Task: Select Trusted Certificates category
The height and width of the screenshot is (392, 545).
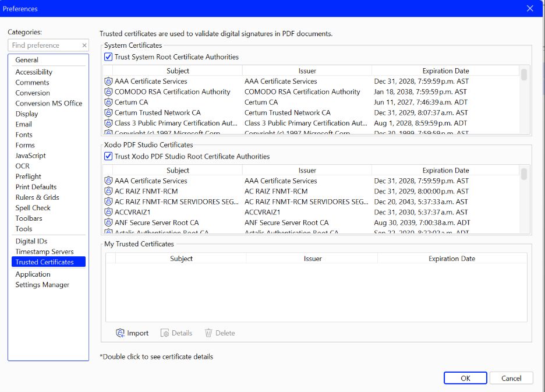Action: coord(48,262)
